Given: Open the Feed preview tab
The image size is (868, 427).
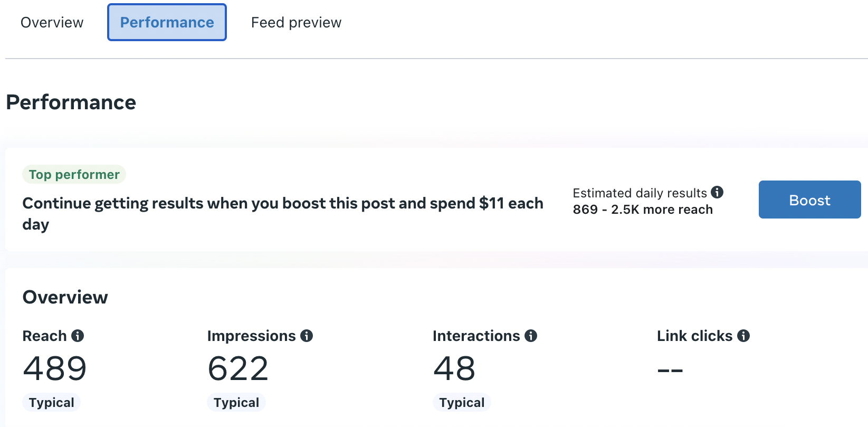Looking at the screenshot, I should (296, 23).
